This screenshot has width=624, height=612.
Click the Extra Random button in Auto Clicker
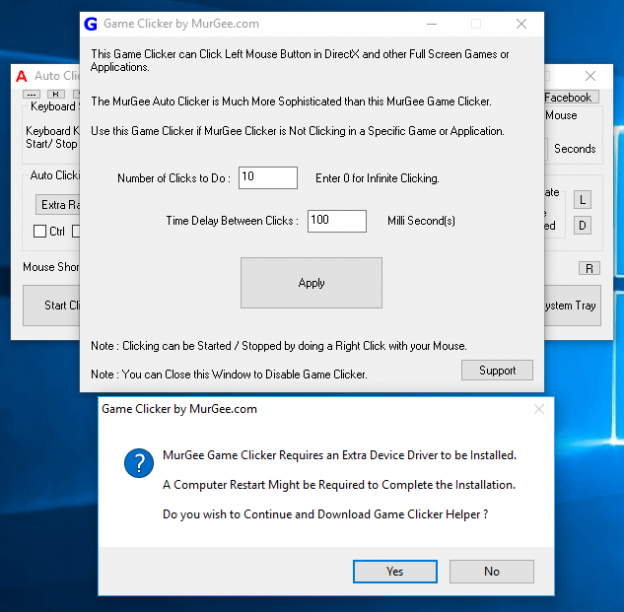(58, 205)
